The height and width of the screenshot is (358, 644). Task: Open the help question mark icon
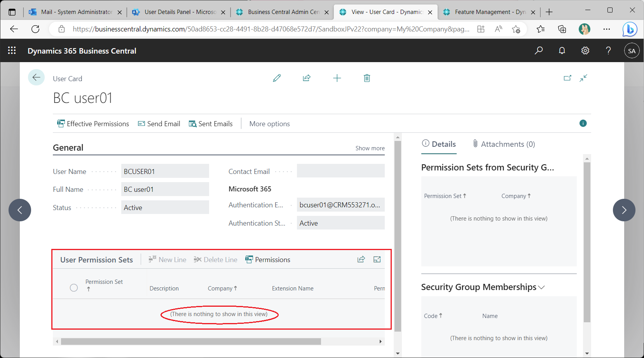point(609,50)
